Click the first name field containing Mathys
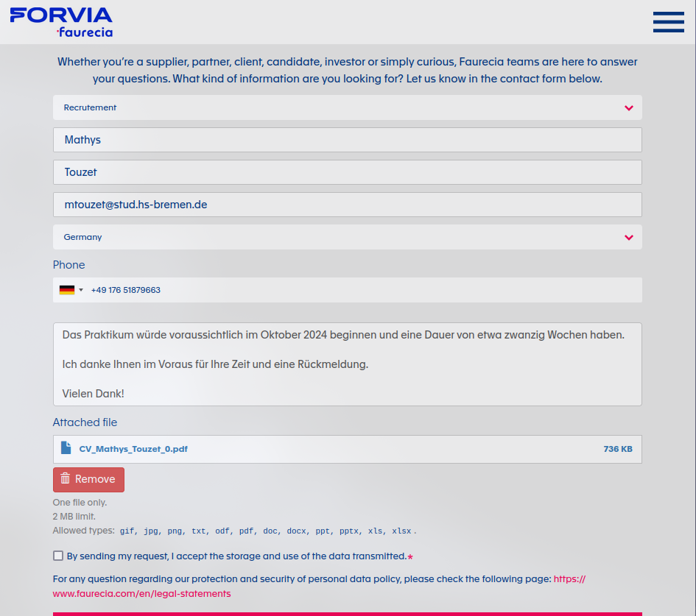The height and width of the screenshot is (616, 696). click(x=347, y=140)
